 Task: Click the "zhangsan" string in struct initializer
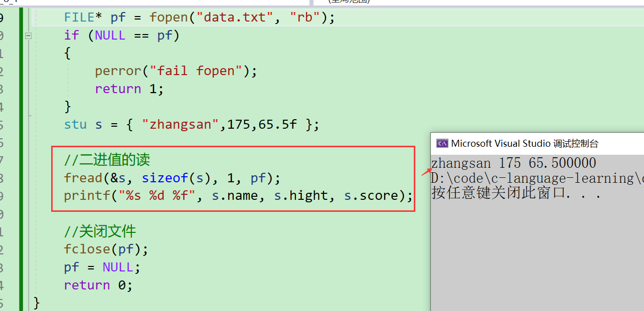pyautogui.click(x=181, y=124)
